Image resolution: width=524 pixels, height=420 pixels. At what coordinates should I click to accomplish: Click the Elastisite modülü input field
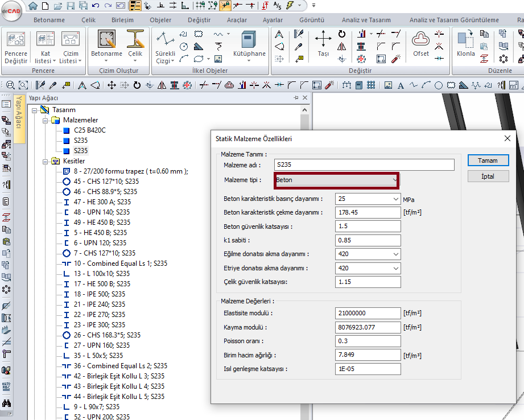point(368,314)
